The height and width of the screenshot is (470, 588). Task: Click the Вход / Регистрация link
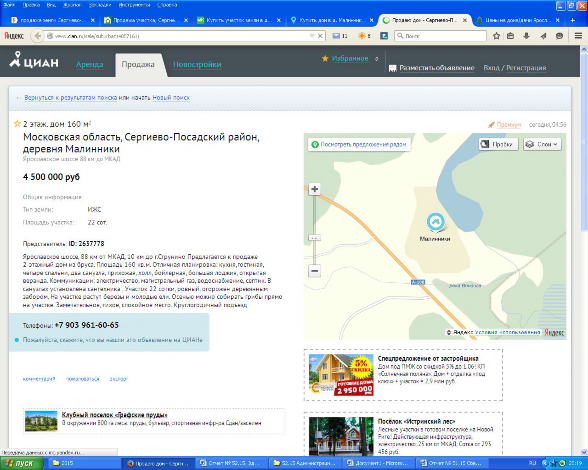(514, 68)
